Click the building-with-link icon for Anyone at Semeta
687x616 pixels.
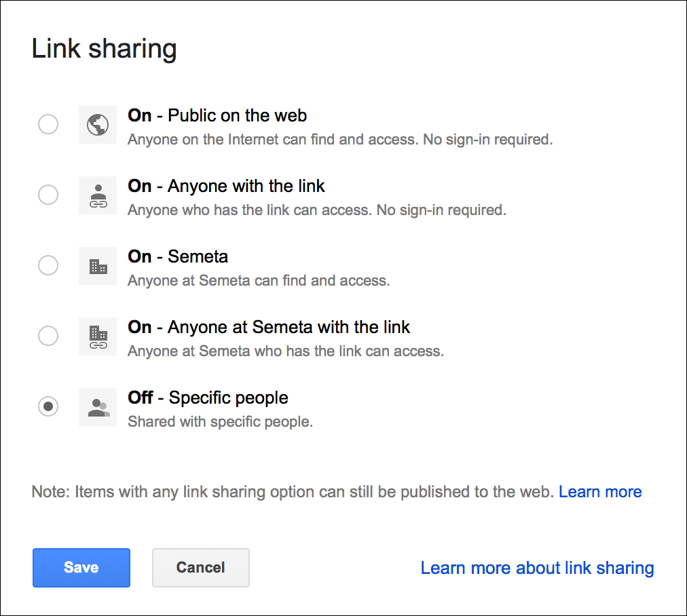98,336
